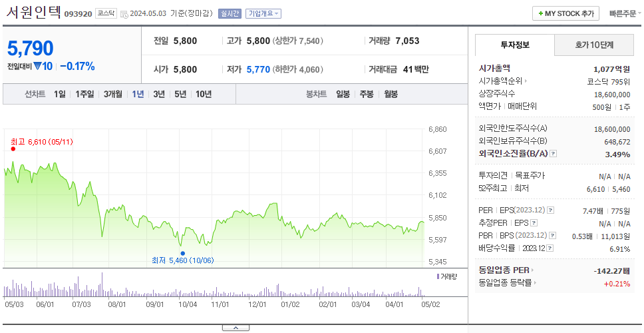The width and height of the screenshot is (644, 333).
Task: Click the 거래량 value 7,053
Action: (407, 41)
